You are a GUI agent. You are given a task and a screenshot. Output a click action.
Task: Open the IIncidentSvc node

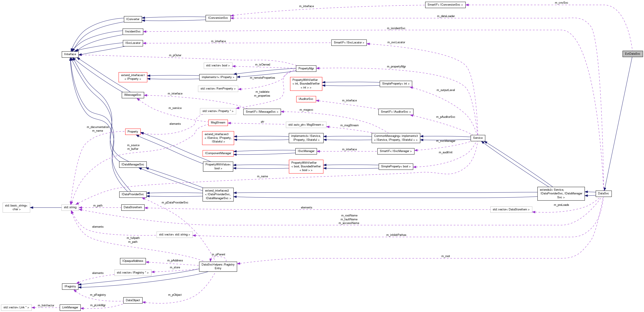[x=133, y=32]
